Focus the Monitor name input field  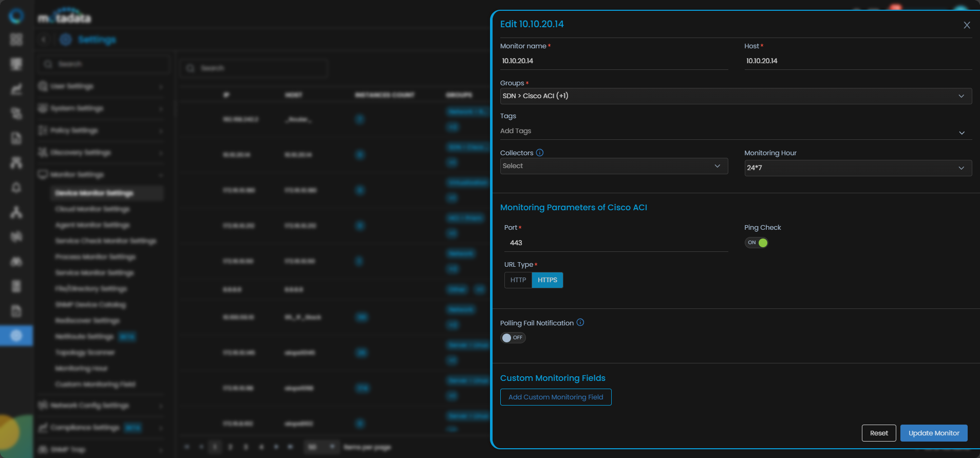tap(614, 61)
